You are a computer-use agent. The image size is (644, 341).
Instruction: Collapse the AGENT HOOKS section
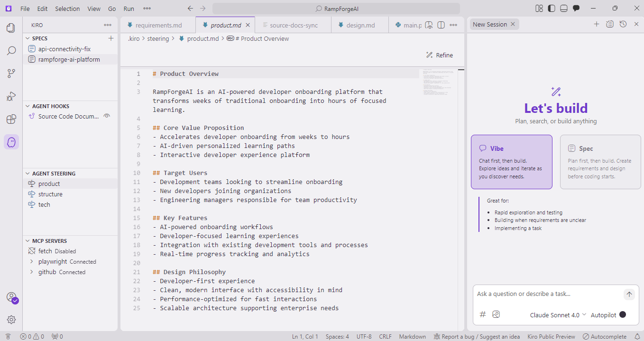click(28, 106)
